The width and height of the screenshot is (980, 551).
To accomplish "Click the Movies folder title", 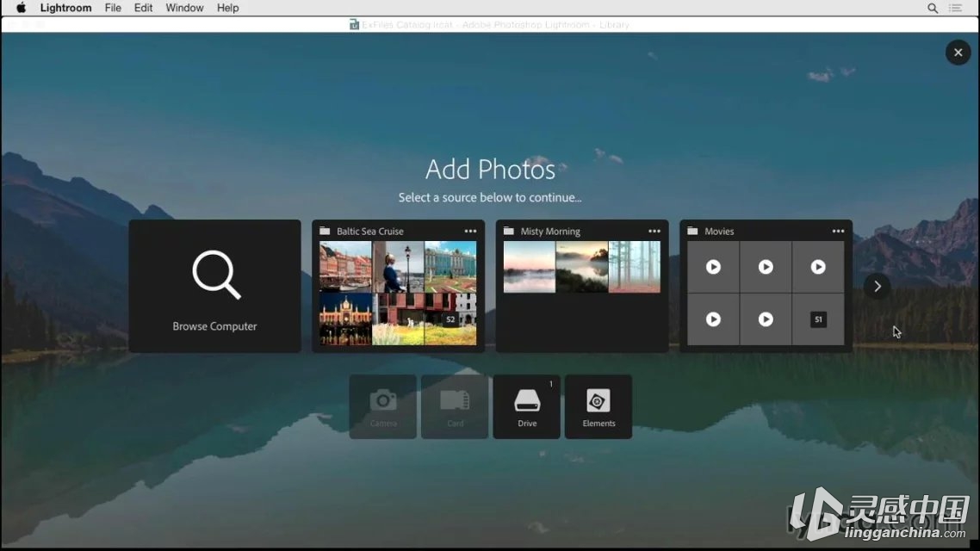I will pos(719,231).
